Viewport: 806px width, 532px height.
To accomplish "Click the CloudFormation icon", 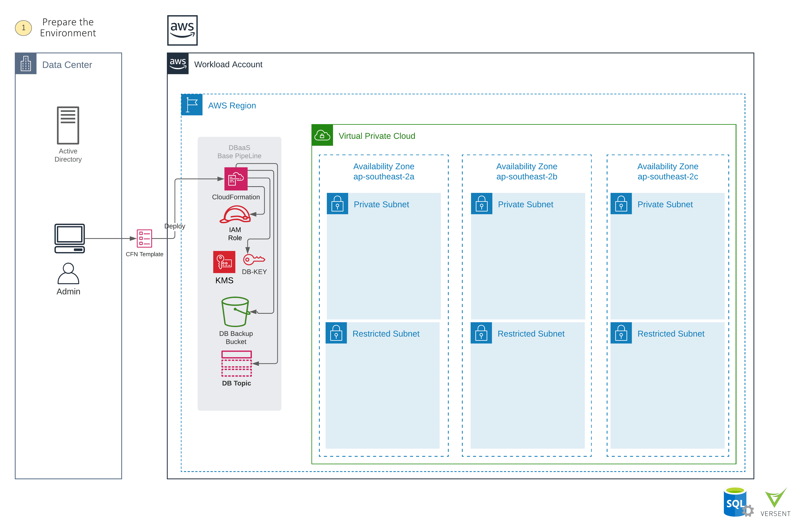I will (x=236, y=179).
